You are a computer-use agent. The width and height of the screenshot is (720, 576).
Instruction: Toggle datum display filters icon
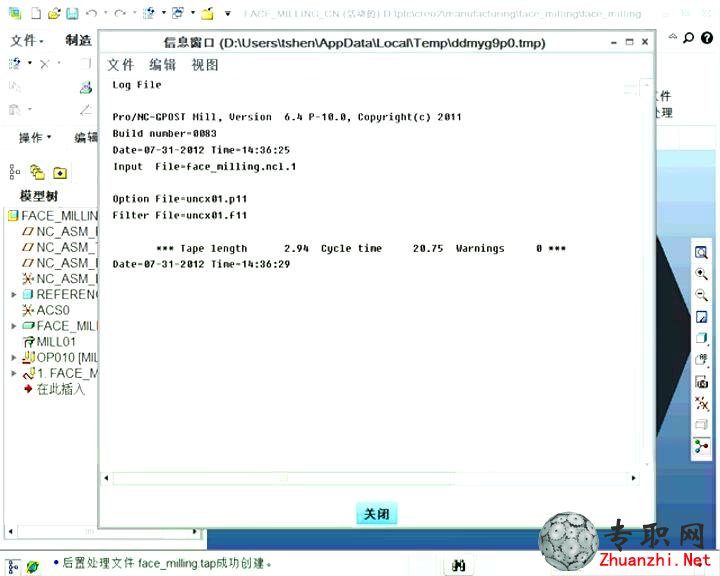coord(701,403)
